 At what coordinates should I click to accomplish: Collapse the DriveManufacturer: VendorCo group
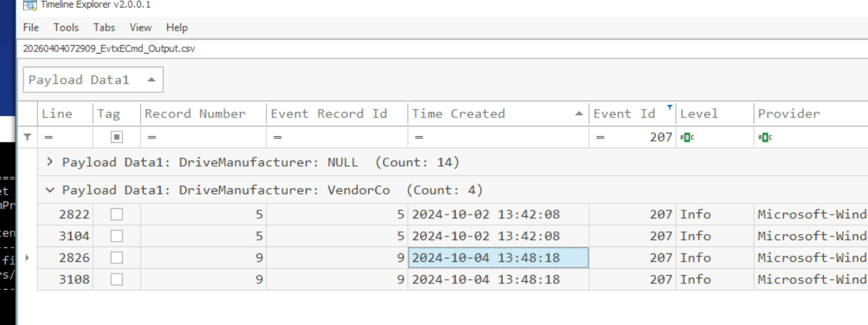pyautogui.click(x=49, y=190)
